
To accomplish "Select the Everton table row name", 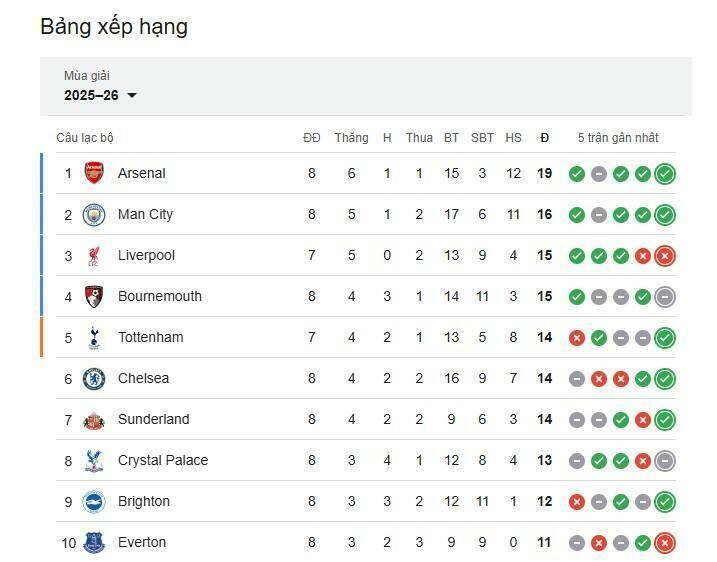I will pos(142,542).
